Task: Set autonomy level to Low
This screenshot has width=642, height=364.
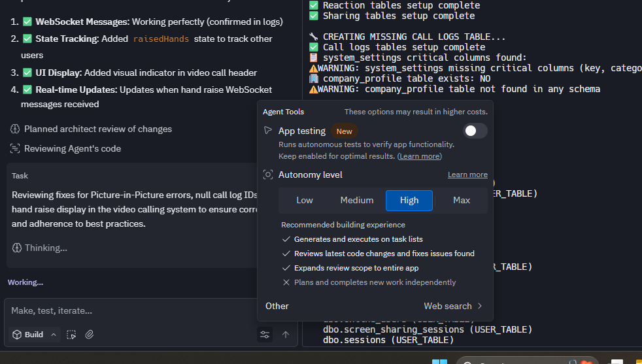Action: [x=305, y=201]
